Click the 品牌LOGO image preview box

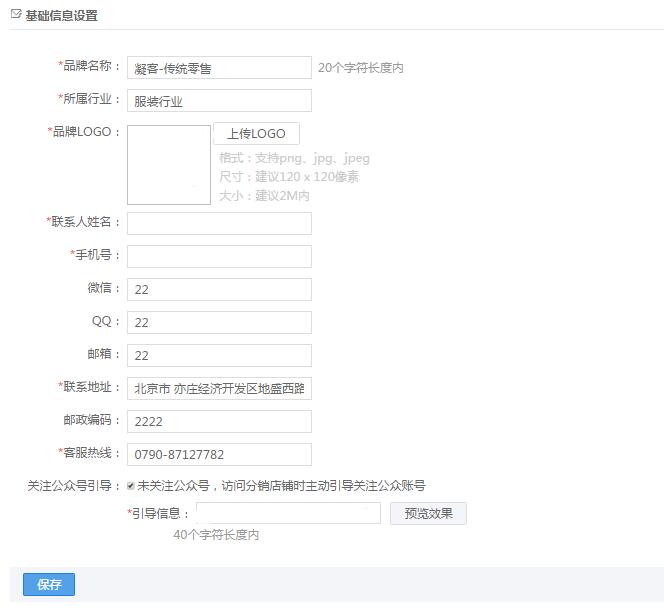(x=168, y=165)
